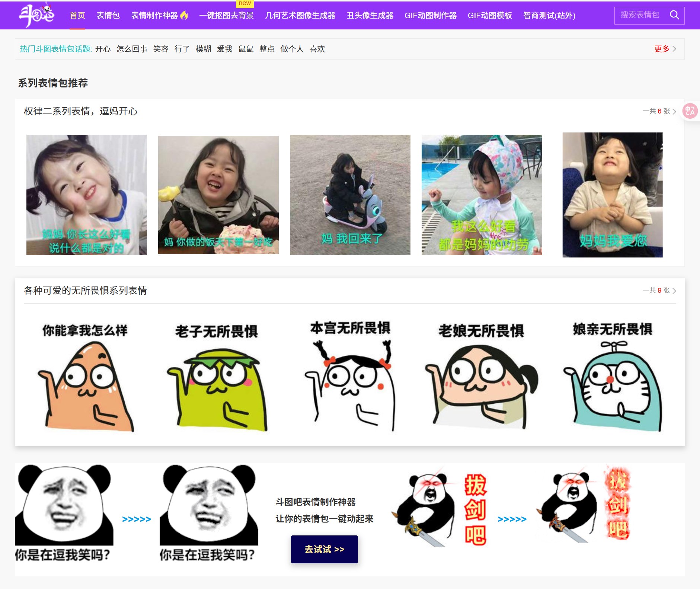Image resolution: width=700 pixels, height=589 pixels.
Task: Click the pink translate floating icon
Action: coord(690,111)
